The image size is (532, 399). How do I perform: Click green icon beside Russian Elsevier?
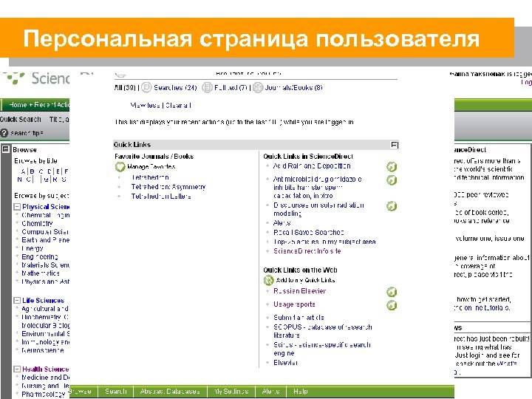(392, 292)
